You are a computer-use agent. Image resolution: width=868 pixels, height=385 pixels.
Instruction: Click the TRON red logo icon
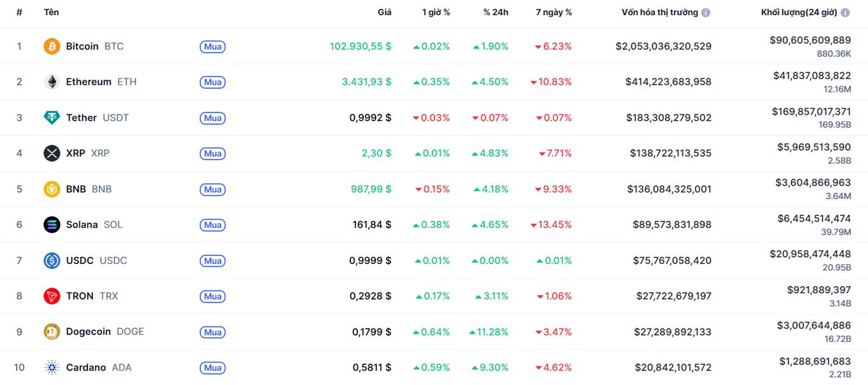(52, 296)
